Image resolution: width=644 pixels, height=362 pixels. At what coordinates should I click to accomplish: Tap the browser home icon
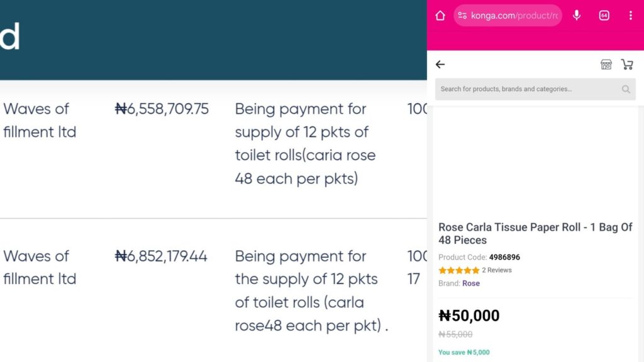point(440,16)
